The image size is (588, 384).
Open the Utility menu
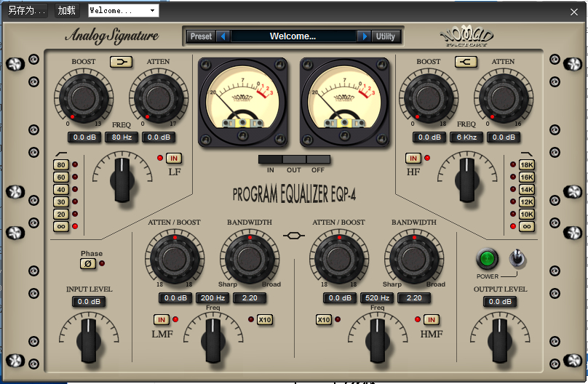(386, 36)
